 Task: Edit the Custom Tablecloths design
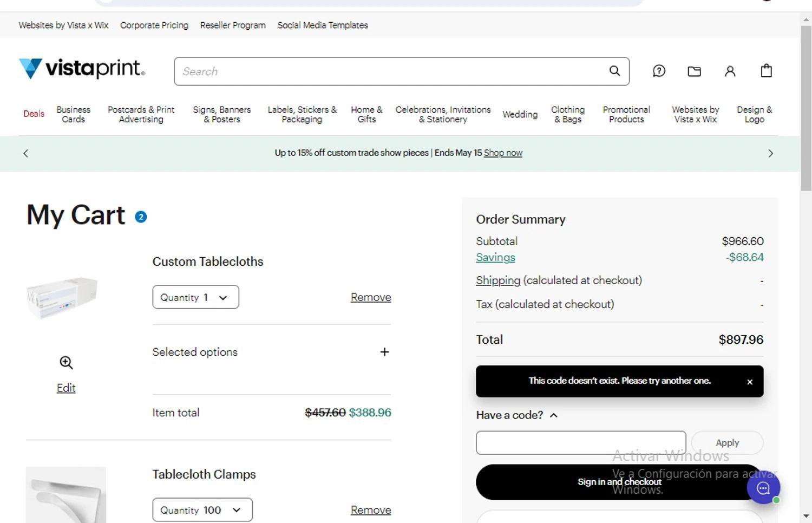pos(66,388)
